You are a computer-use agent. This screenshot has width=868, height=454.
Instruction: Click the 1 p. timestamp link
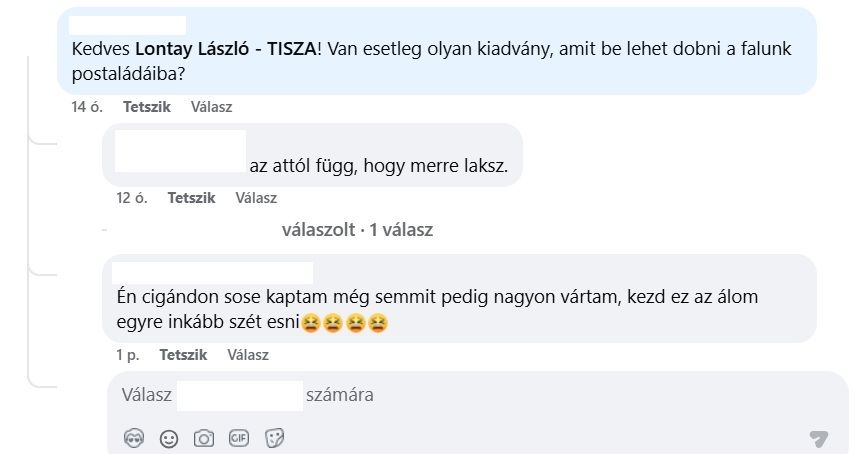(127, 355)
